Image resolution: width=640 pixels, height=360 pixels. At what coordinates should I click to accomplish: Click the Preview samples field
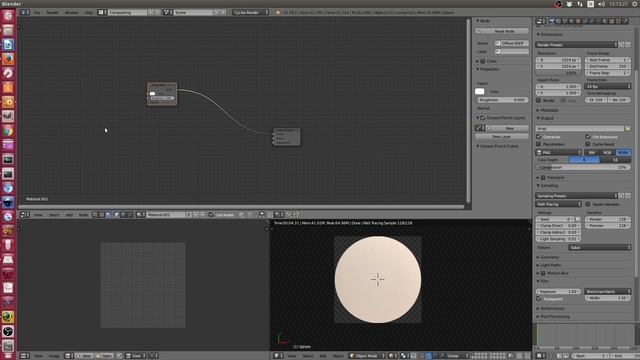(x=608, y=226)
